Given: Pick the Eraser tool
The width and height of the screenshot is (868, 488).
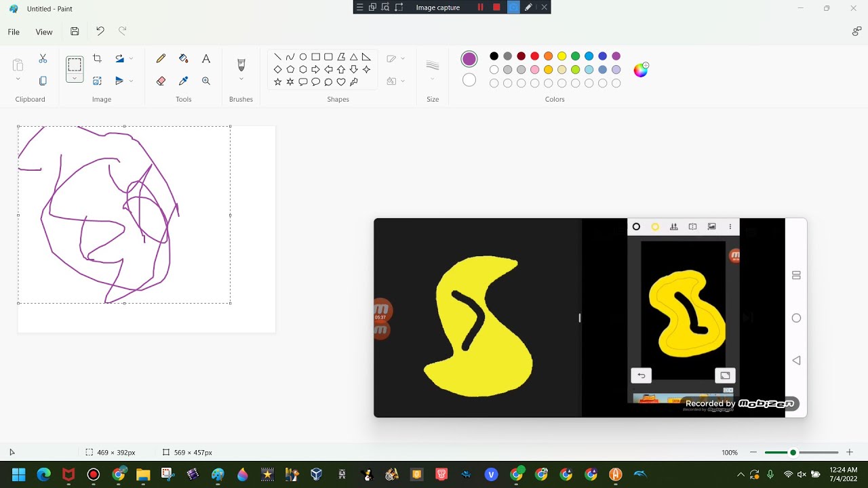Looking at the screenshot, I should [161, 81].
